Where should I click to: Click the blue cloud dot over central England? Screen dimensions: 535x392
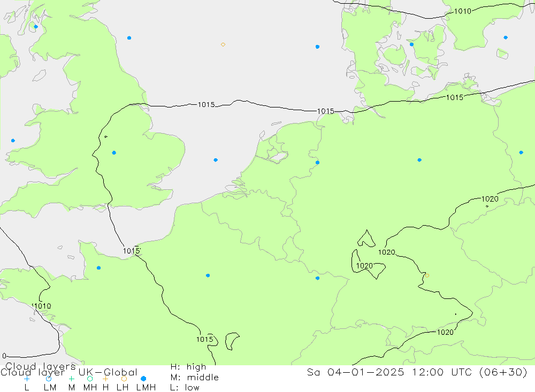114,153
